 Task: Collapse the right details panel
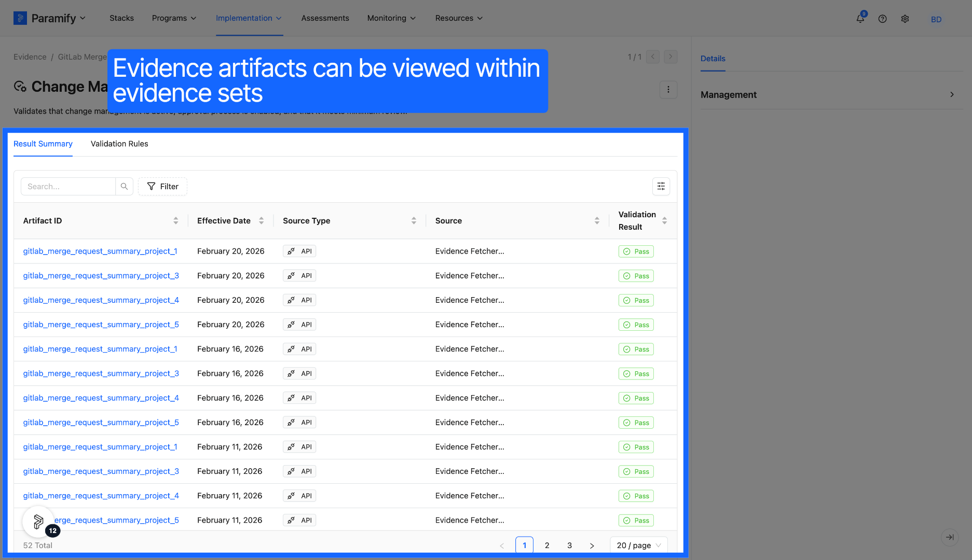(x=949, y=537)
